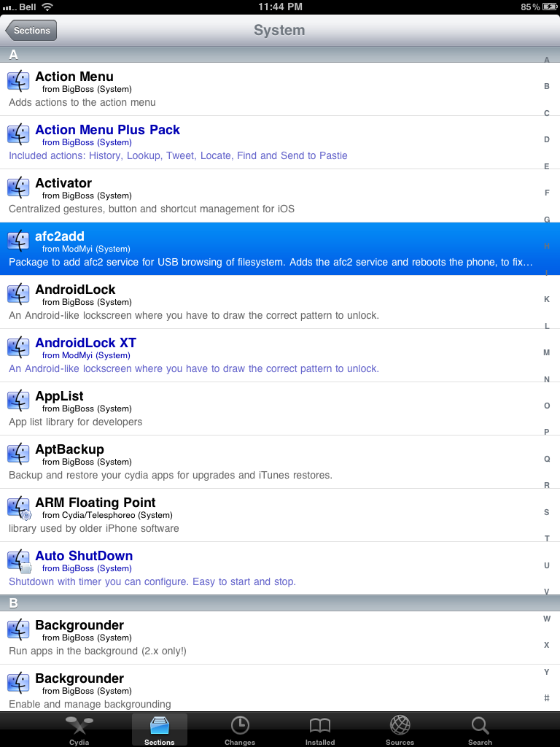Select the afc2add package title
Screen dimensions: 560x747
[60, 237]
